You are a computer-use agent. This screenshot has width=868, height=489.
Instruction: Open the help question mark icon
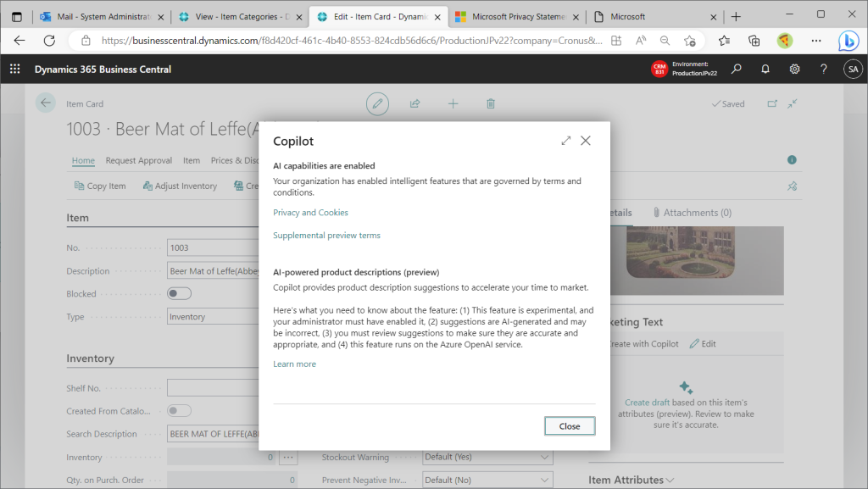click(x=824, y=69)
